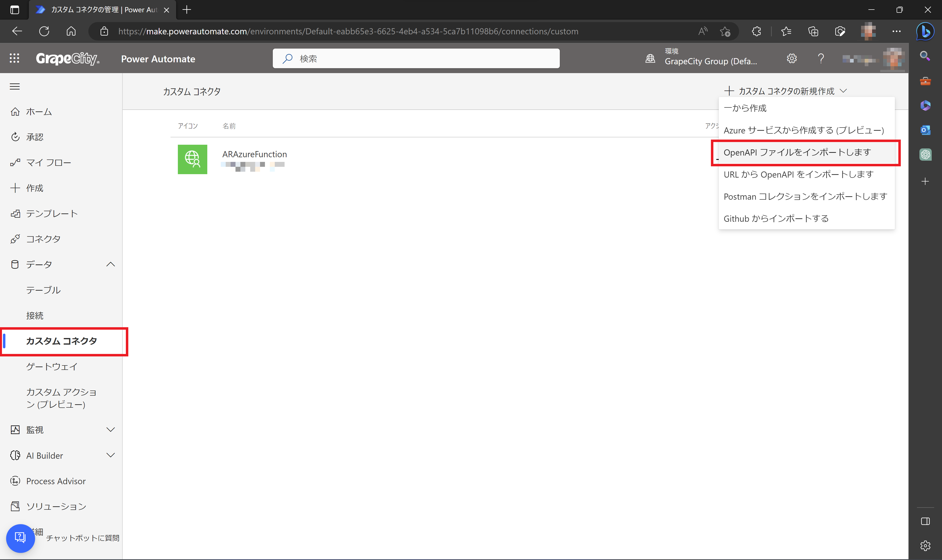Open Process Advisor in the sidebar

tap(61, 481)
